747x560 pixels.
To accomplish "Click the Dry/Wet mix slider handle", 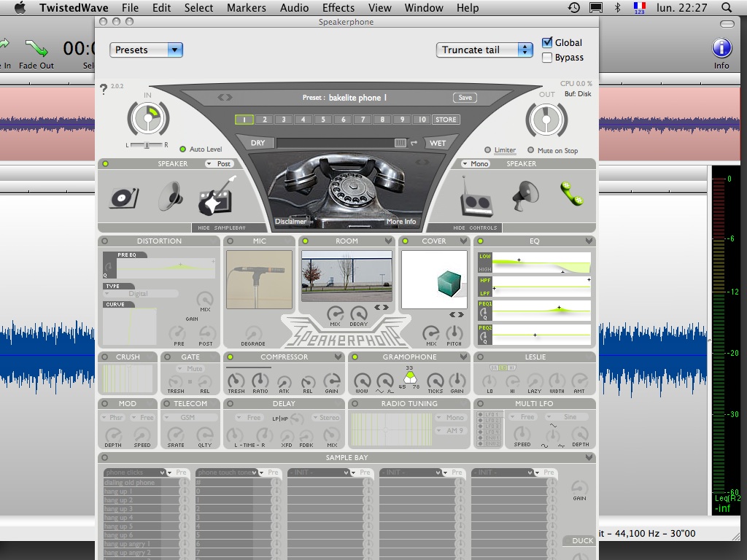I will pos(400,143).
